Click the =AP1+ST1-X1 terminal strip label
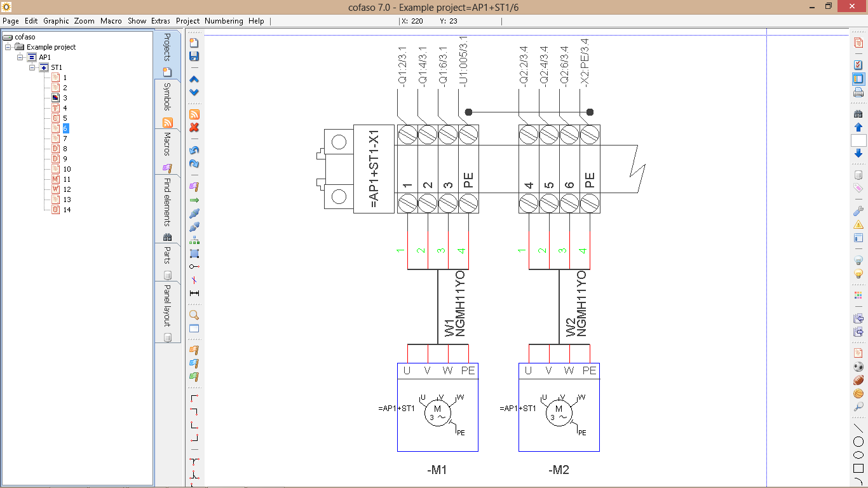Image resolution: width=868 pixels, height=488 pixels. click(x=374, y=168)
